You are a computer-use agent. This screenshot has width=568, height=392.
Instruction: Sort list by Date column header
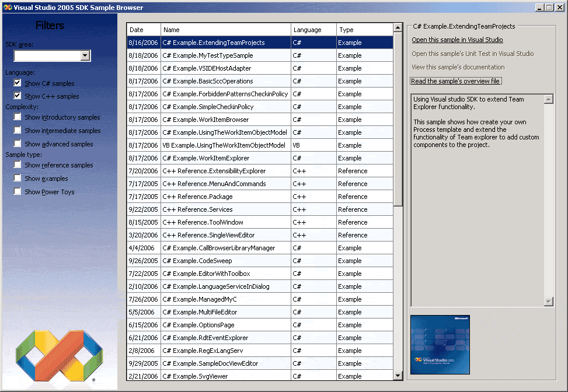(144, 30)
